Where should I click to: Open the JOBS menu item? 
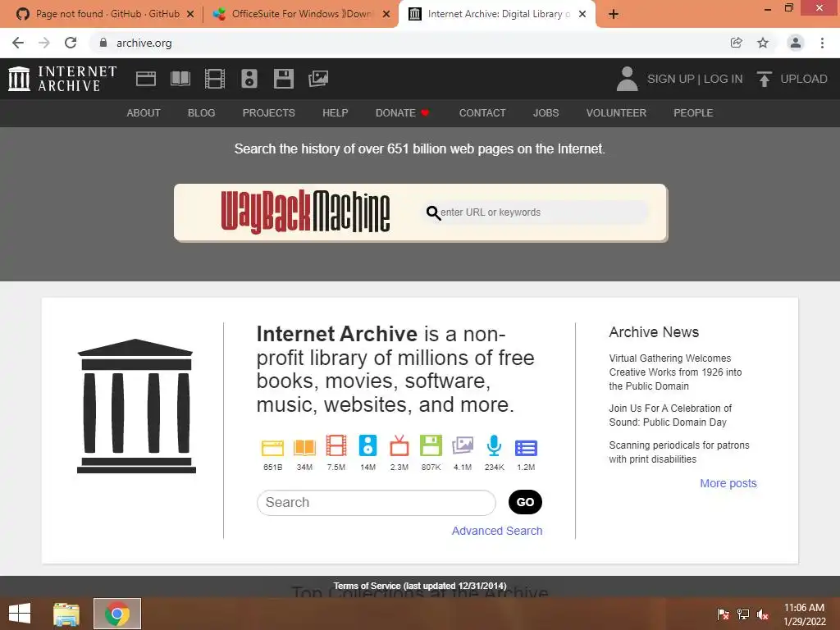pyautogui.click(x=546, y=113)
